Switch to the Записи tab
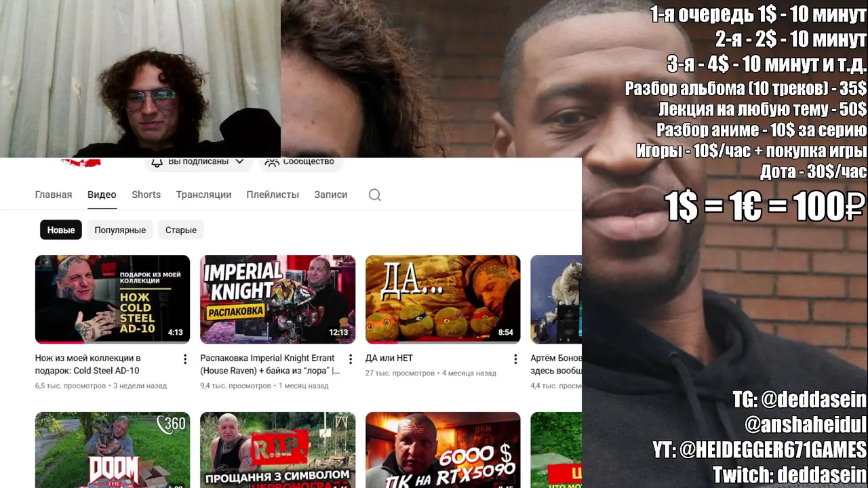This screenshot has width=868, height=488. (330, 195)
